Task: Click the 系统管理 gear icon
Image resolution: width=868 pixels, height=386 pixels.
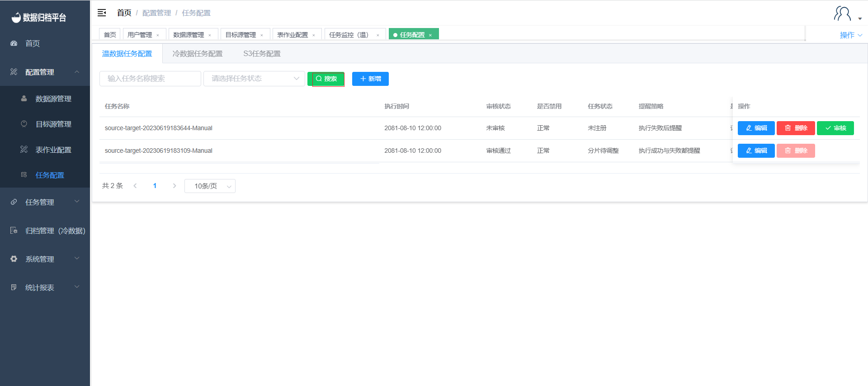Action: 14,259
